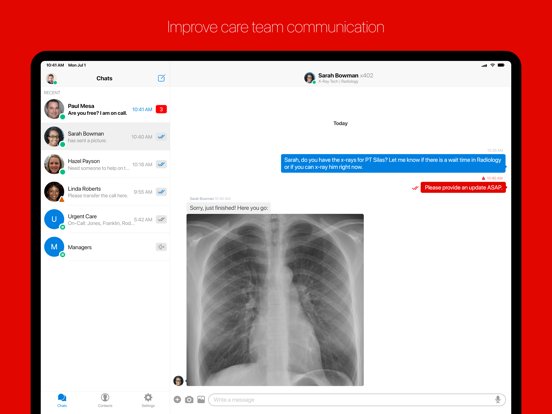Click in the Write a message field

357,400
